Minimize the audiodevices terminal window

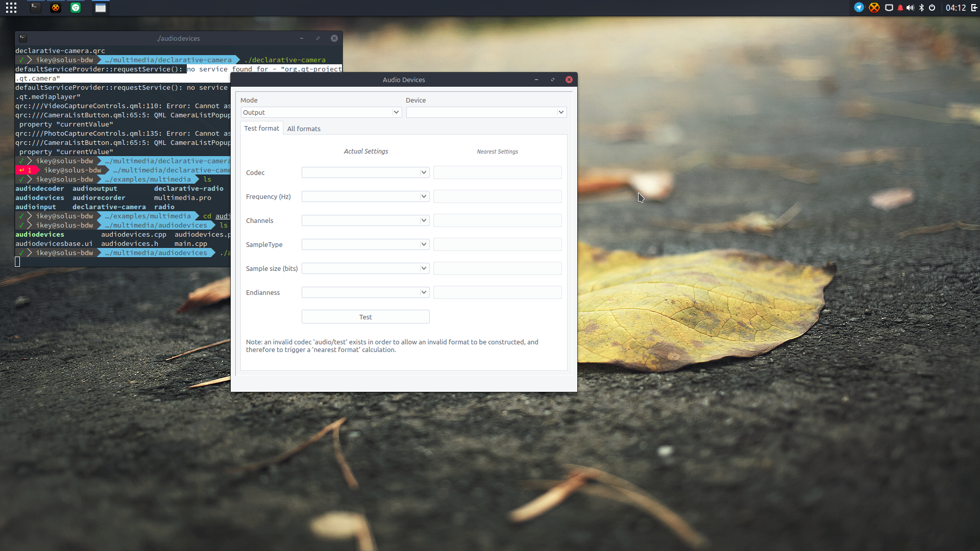[302, 38]
